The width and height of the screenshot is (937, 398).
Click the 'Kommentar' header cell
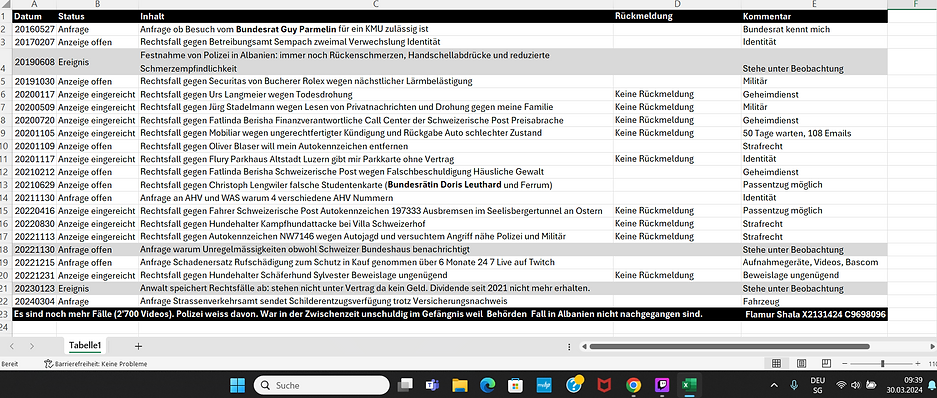point(814,16)
